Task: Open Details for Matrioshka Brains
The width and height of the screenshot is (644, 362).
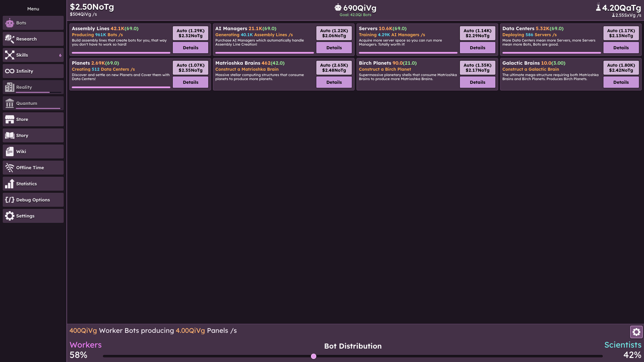Action: (334, 82)
